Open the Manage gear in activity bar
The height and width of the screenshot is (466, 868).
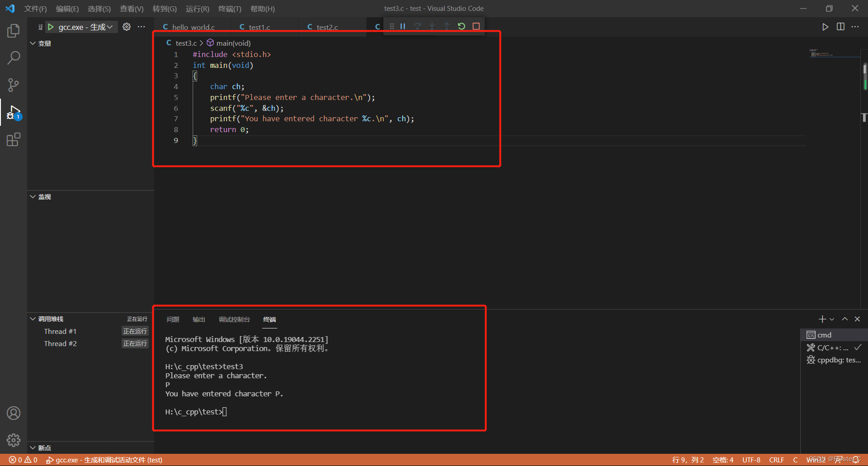pos(14,440)
